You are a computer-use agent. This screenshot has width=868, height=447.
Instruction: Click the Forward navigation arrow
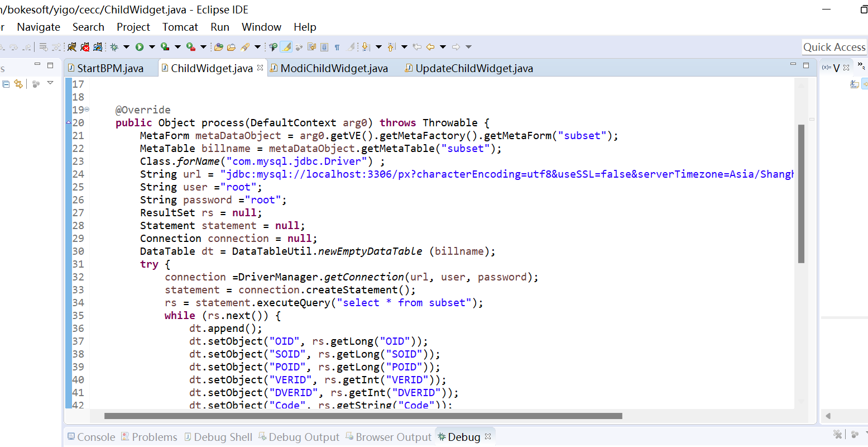click(x=456, y=47)
